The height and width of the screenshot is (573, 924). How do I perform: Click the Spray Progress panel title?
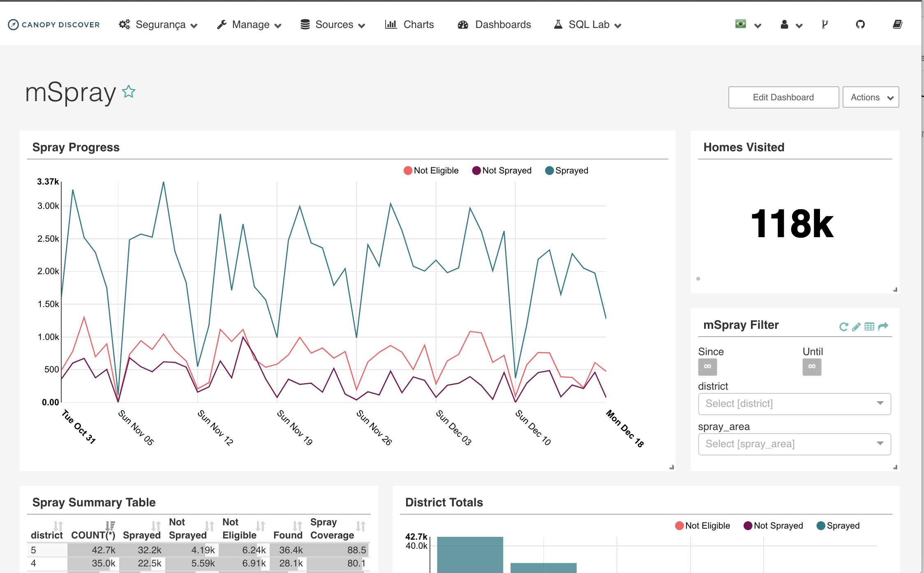tap(76, 147)
